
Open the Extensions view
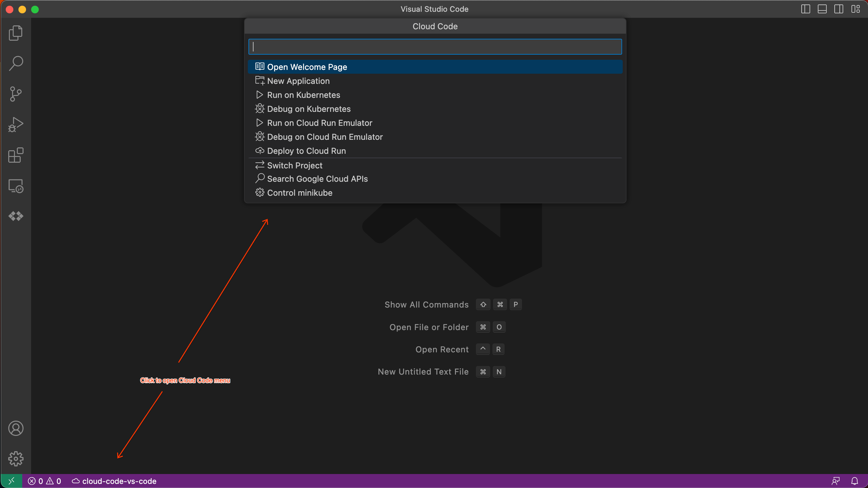click(16, 155)
